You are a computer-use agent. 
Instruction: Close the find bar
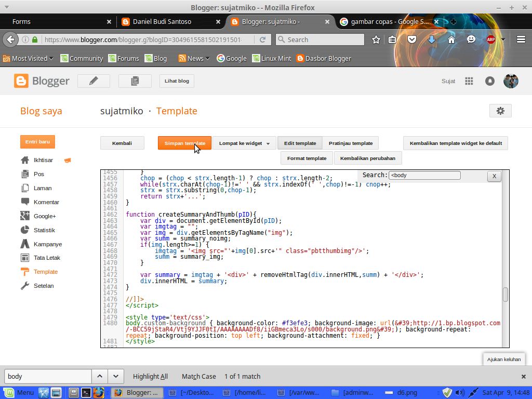(x=524, y=377)
